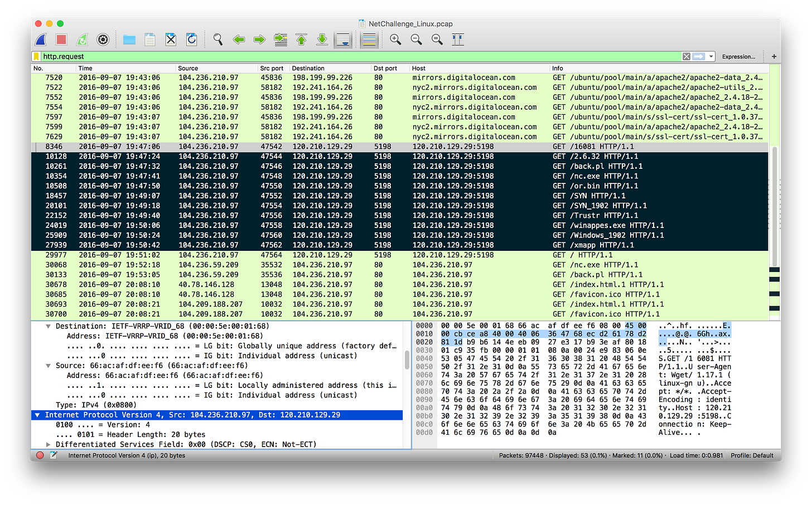812x505 pixels.
Task: Select packet 10354 GET /nc.exe from port 47548
Action: click(x=400, y=176)
